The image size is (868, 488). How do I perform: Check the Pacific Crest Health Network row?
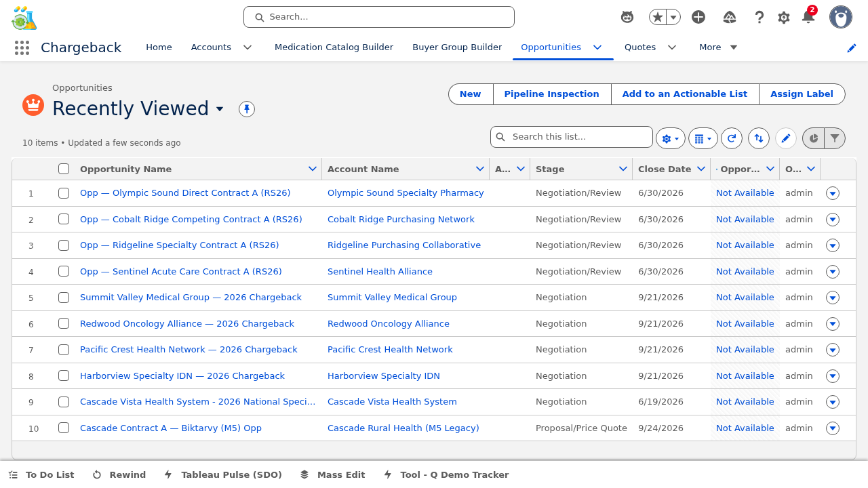[x=64, y=350]
